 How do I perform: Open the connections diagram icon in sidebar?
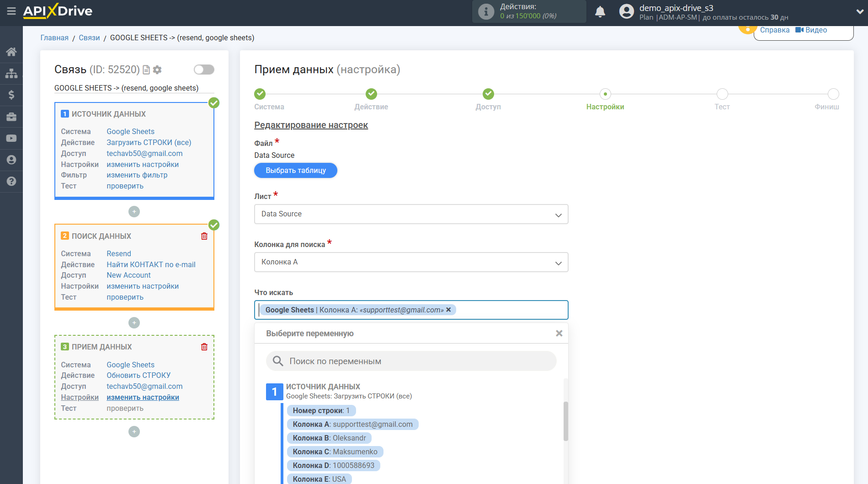(x=11, y=73)
